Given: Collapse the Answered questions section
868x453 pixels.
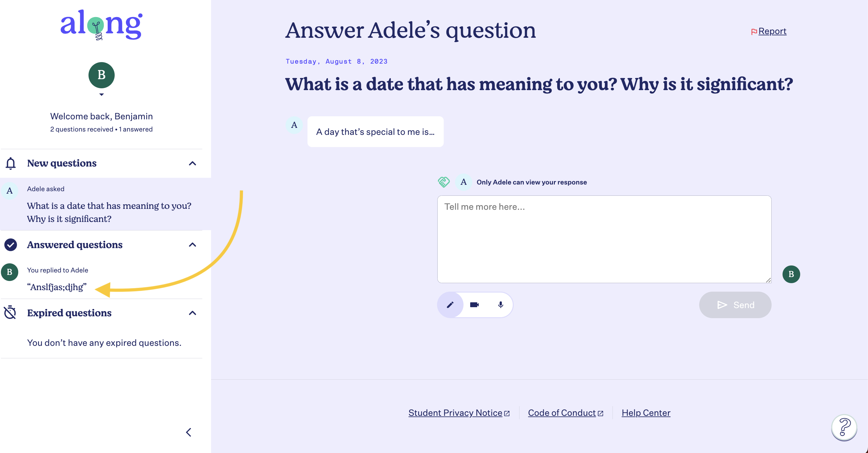Looking at the screenshot, I should (x=193, y=244).
